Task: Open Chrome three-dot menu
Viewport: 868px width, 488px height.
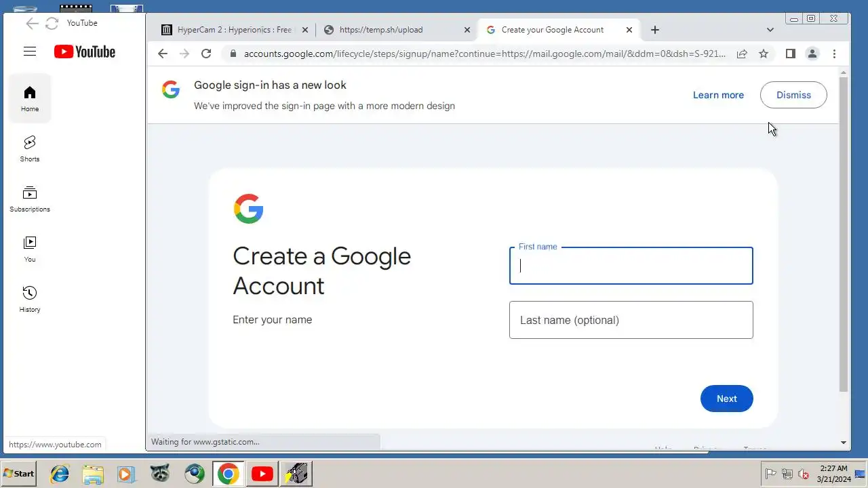Action: [834, 54]
